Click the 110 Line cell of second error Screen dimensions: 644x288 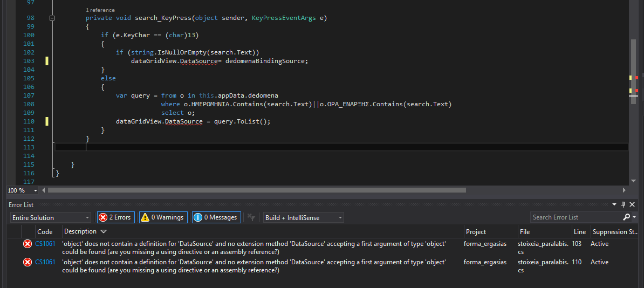pyautogui.click(x=577, y=262)
